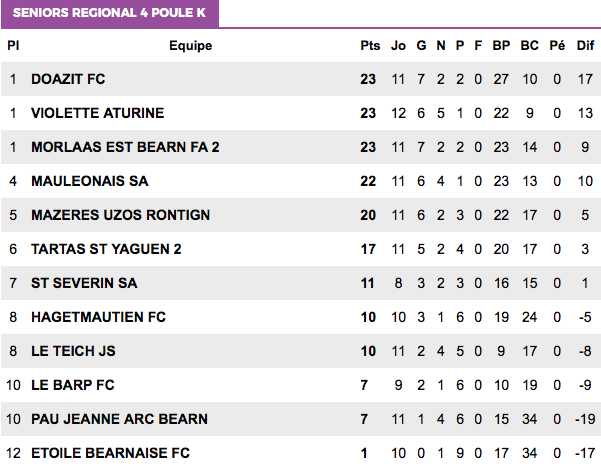Screen dimensions: 601x467
Task: Click the Equipe column header
Action: [x=190, y=46]
